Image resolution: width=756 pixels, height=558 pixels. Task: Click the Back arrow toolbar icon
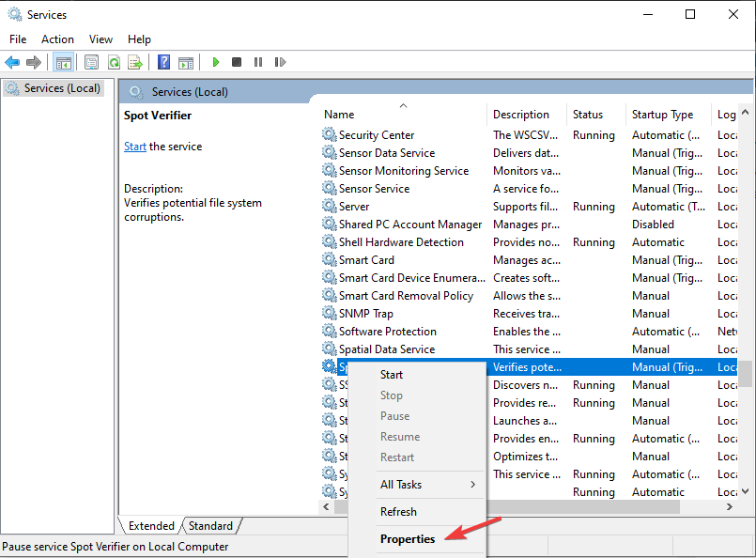click(x=12, y=62)
